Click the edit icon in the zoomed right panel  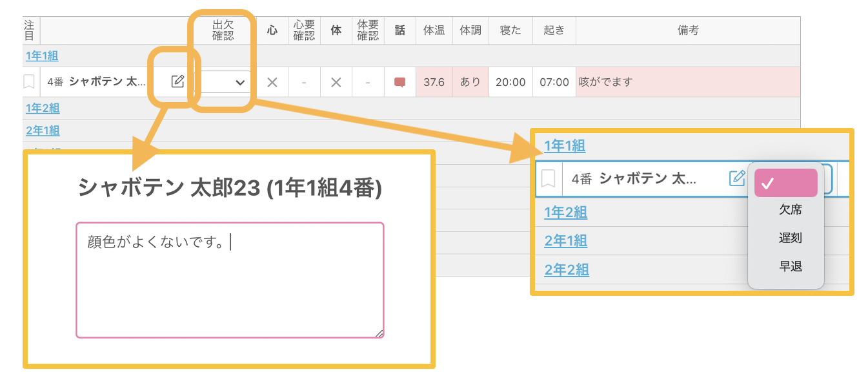pyautogui.click(x=737, y=178)
